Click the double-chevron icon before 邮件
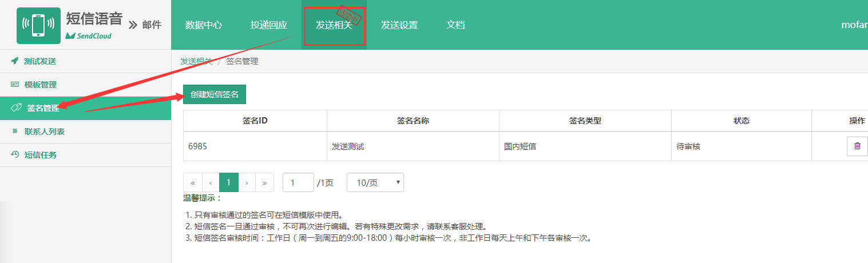The height and width of the screenshot is (263, 868). pos(133,25)
